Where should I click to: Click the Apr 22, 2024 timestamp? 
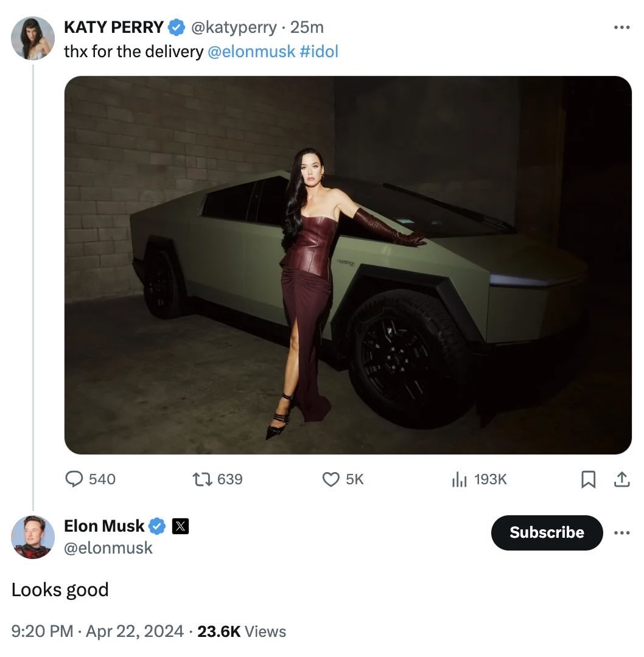point(135,631)
